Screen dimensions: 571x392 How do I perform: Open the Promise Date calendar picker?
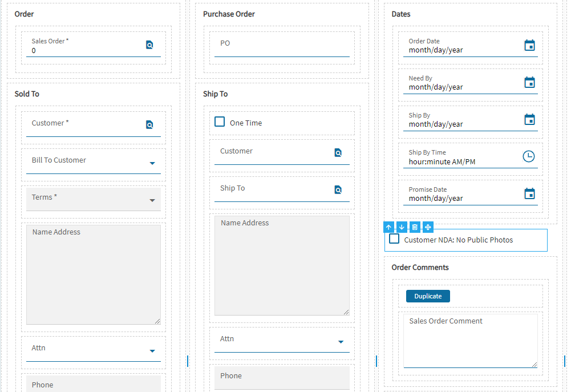coord(529,193)
